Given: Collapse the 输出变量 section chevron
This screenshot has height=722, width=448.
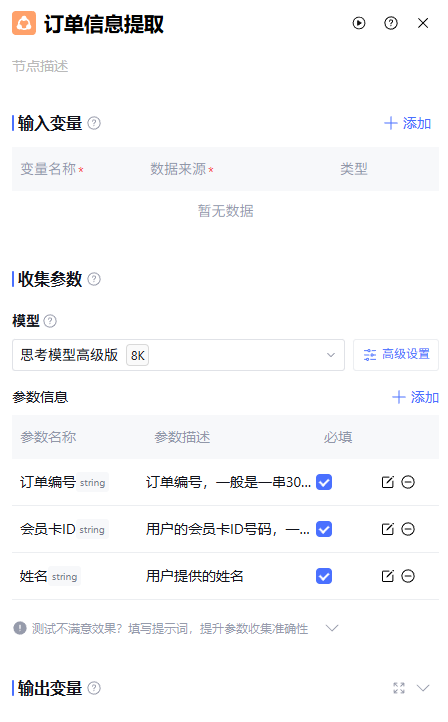Looking at the screenshot, I should pyautogui.click(x=423, y=688).
